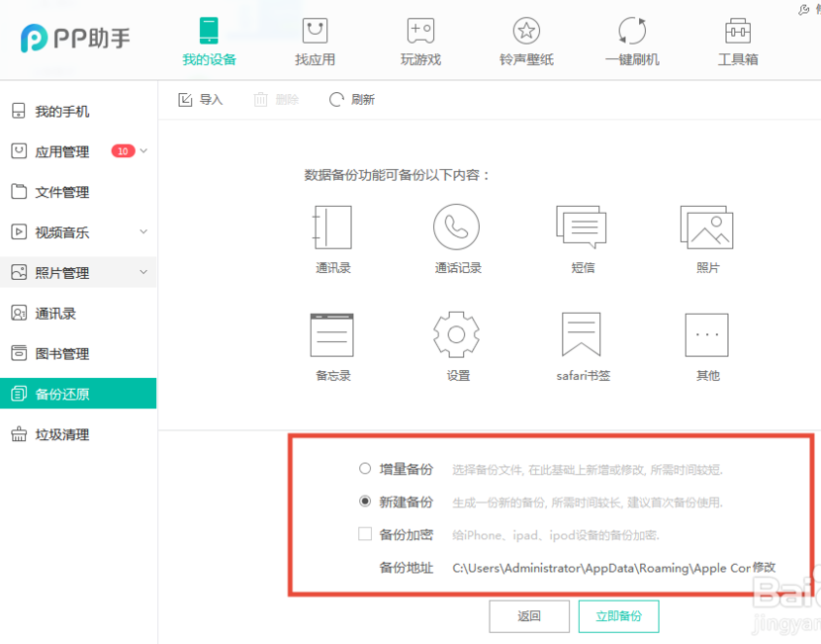Viewport: 821px width, 644px height.
Task: Select the 其他 other-data backup icon
Action: [706, 335]
